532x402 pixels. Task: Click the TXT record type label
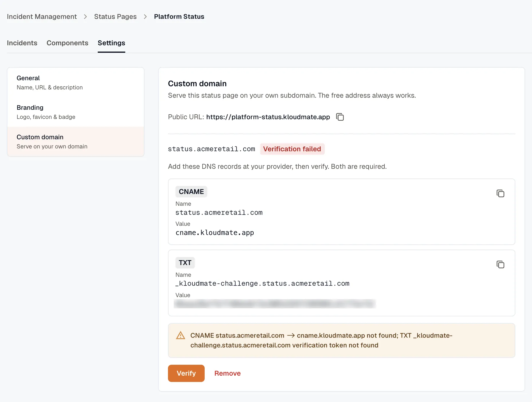point(185,263)
